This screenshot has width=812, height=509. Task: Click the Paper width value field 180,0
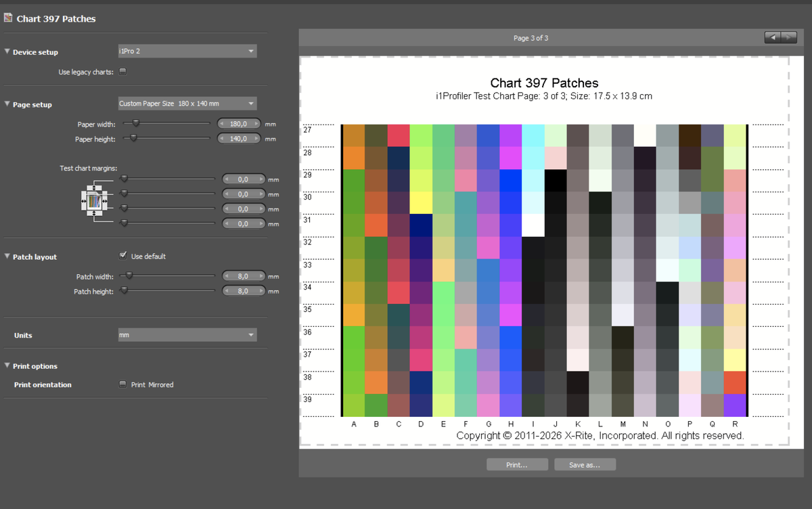tap(239, 124)
